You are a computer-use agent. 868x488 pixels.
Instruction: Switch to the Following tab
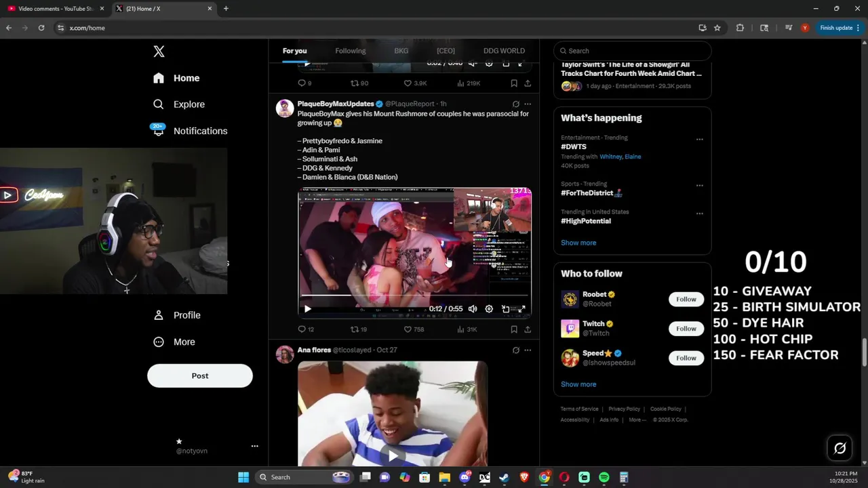click(x=350, y=51)
